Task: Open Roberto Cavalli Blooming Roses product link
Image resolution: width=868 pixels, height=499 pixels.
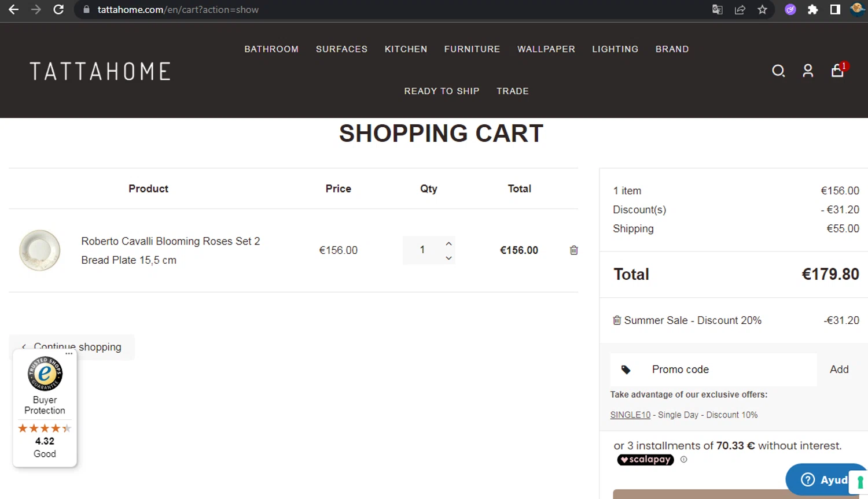Action: pyautogui.click(x=171, y=250)
